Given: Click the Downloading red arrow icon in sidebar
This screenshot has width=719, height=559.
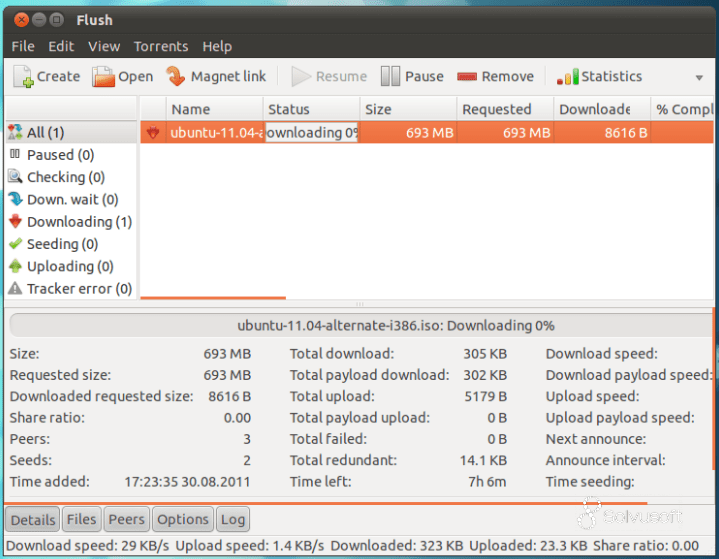Looking at the screenshot, I should click(x=15, y=221).
